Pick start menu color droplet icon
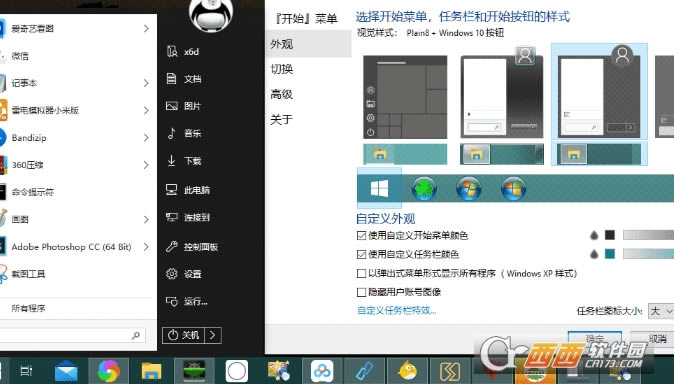Viewport: 674px width, 384px height. click(x=594, y=235)
